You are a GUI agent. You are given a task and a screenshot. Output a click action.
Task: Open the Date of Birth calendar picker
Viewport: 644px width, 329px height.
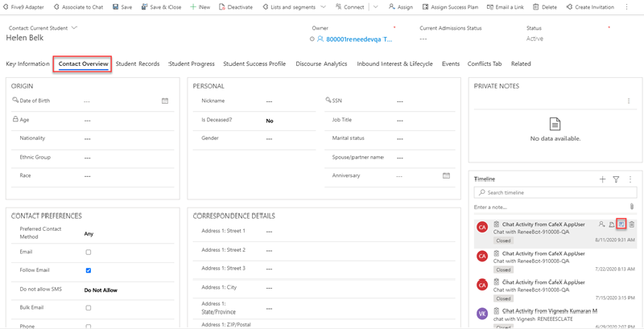[165, 101]
